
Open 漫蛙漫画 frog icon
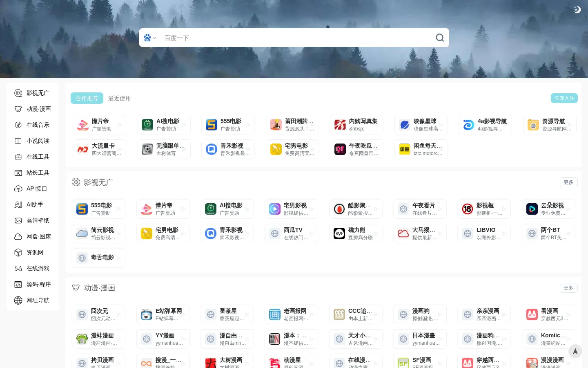82,339
